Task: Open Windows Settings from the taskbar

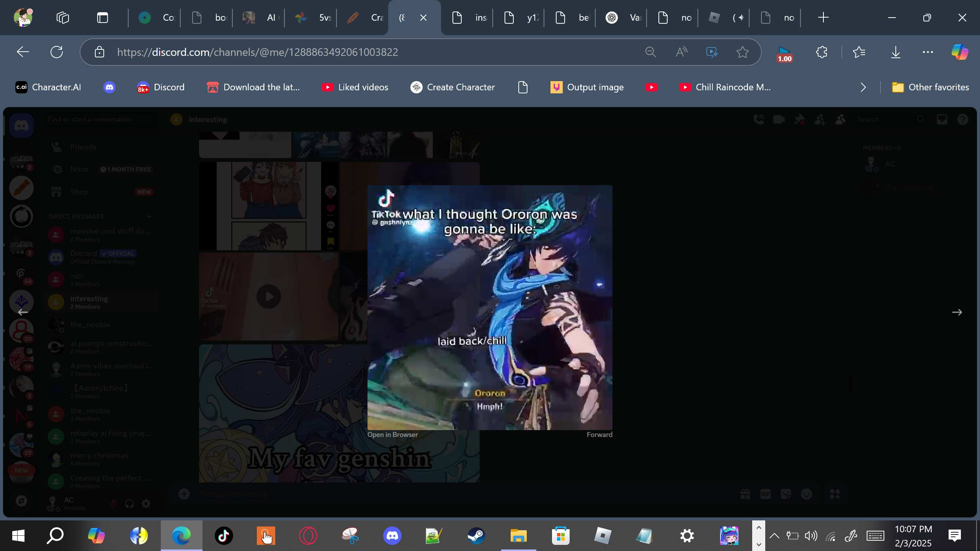Action: pos(687,536)
